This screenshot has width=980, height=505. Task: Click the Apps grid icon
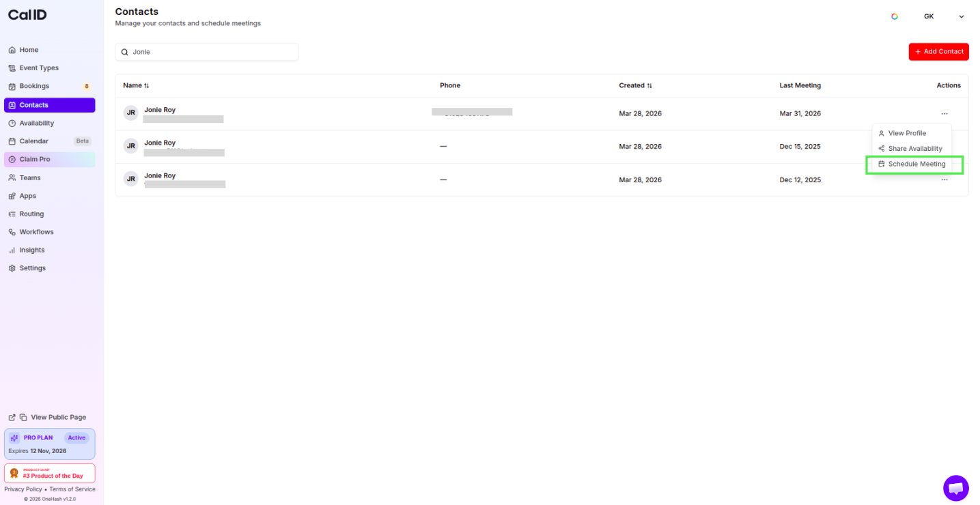pyautogui.click(x=12, y=196)
